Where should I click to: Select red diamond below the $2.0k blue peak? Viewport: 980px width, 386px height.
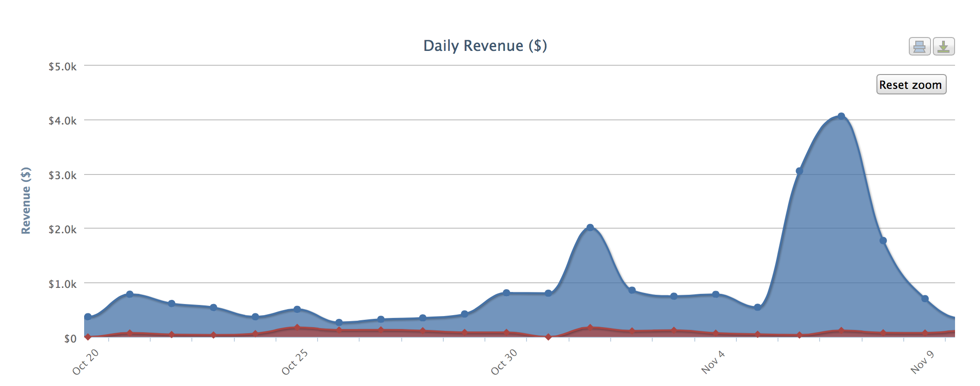point(590,328)
